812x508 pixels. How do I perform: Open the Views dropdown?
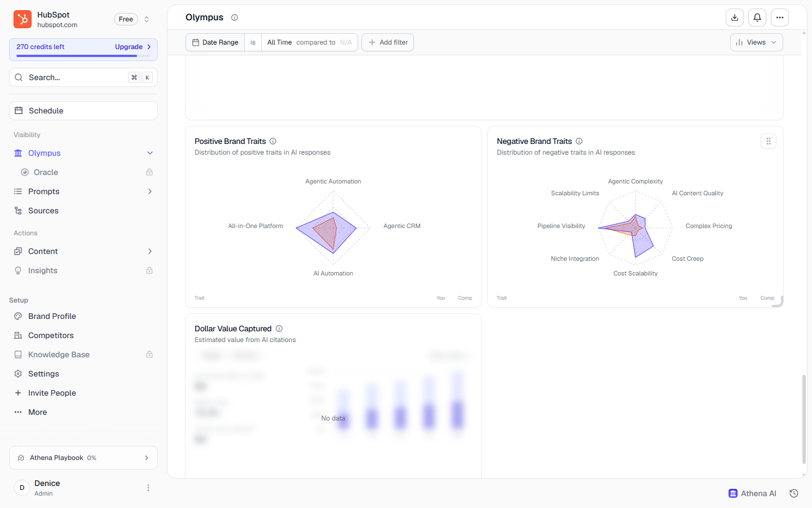[x=757, y=42]
